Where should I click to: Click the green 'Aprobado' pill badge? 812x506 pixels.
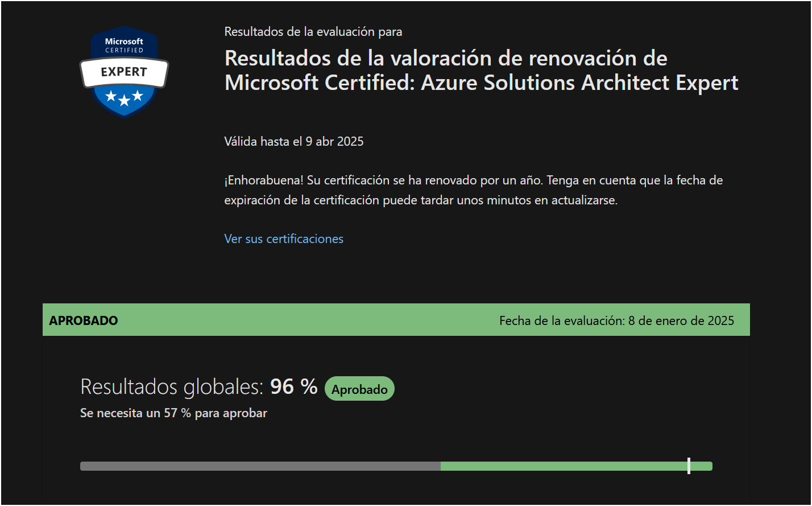[x=359, y=389]
